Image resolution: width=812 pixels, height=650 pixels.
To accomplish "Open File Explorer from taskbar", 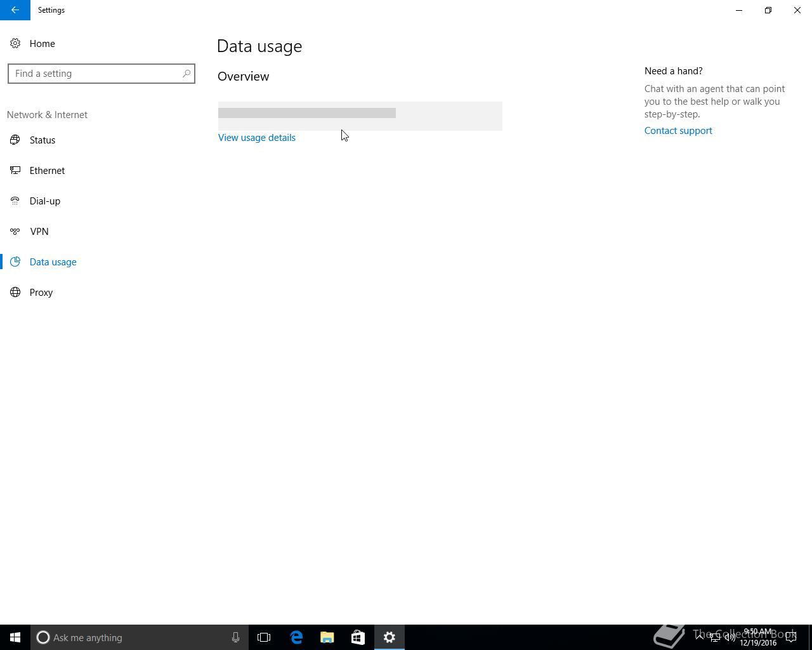I will [x=327, y=637].
